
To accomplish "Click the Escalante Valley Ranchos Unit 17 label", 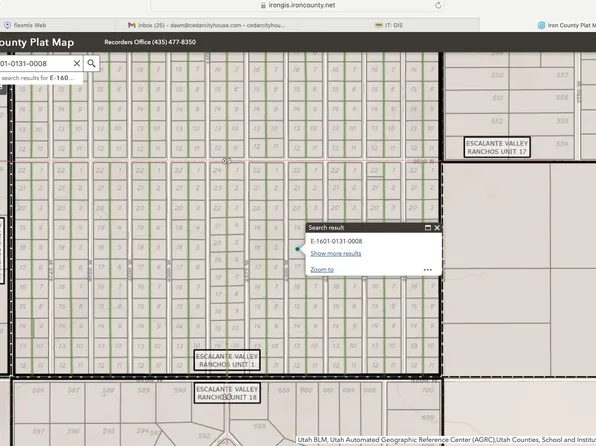I will click(x=497, y=147).
